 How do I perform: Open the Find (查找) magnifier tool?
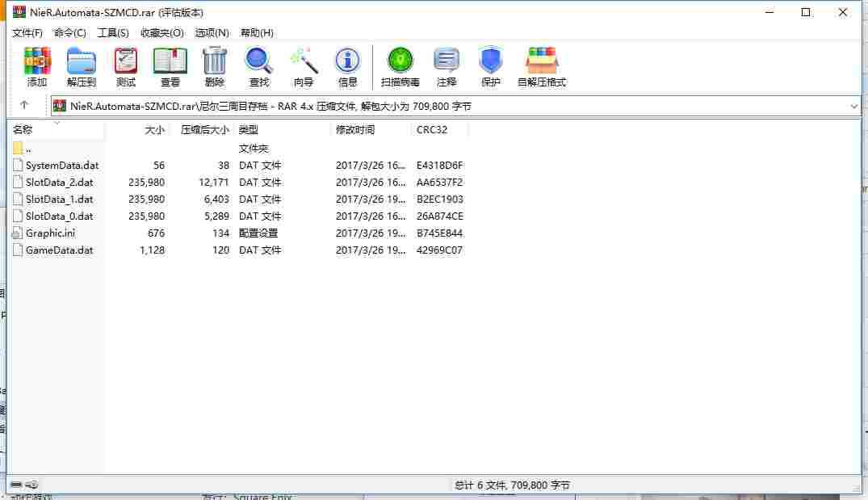point(258,66)
